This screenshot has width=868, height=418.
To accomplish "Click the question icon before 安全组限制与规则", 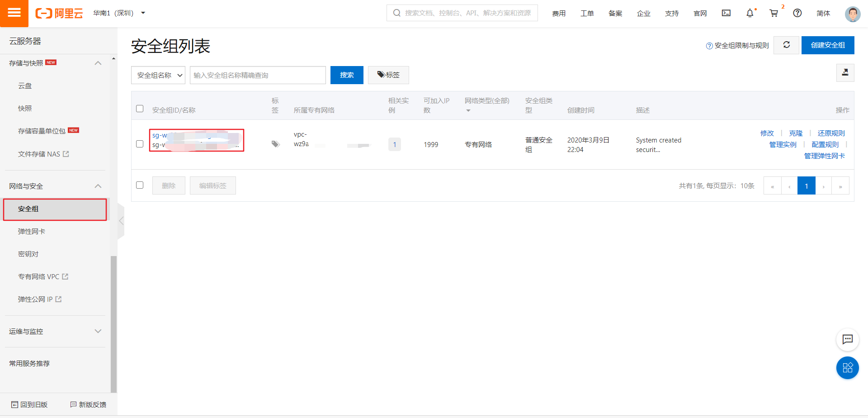I will coord(709,46).
